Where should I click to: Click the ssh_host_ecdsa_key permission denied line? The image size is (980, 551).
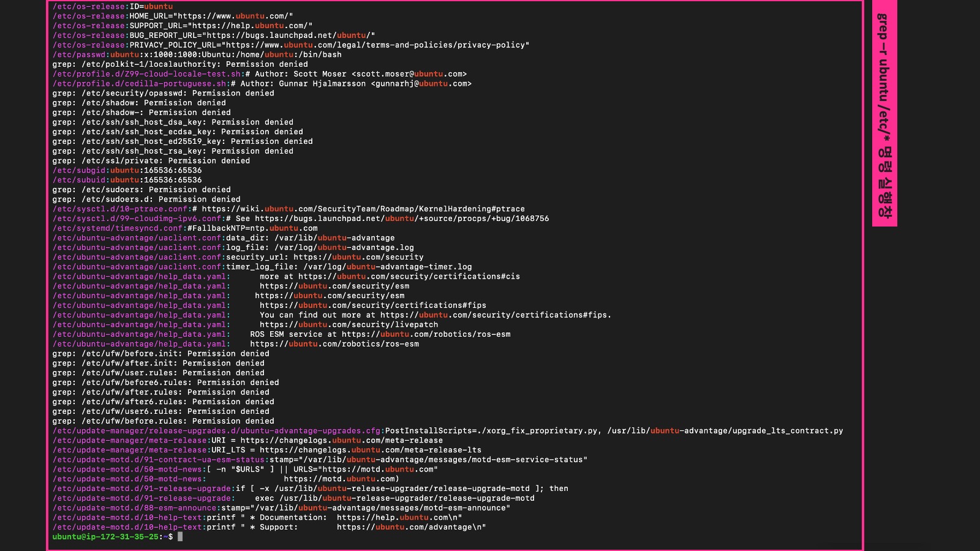(178, 132)
